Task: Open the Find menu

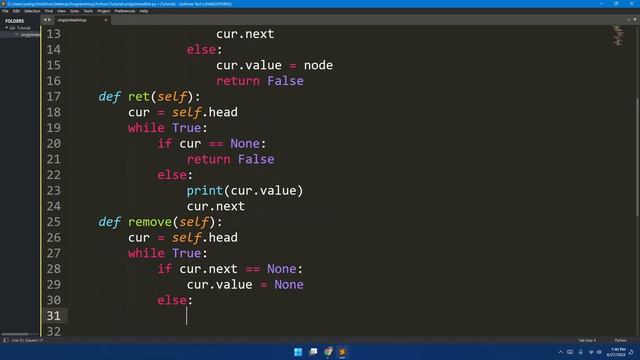Action: [x=49, y=11]
